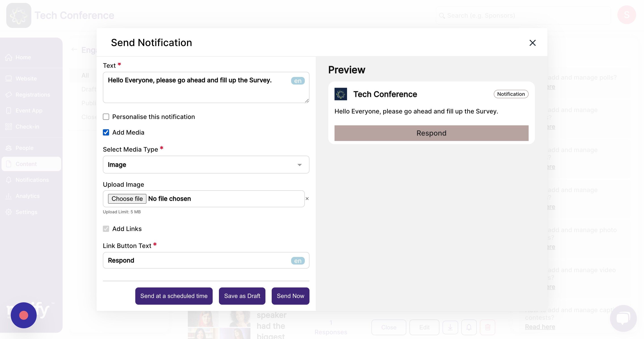Close the Send Notification dialog
This screenshot has height=339, width=644.
pyautogui.click(x=532, y=43)
